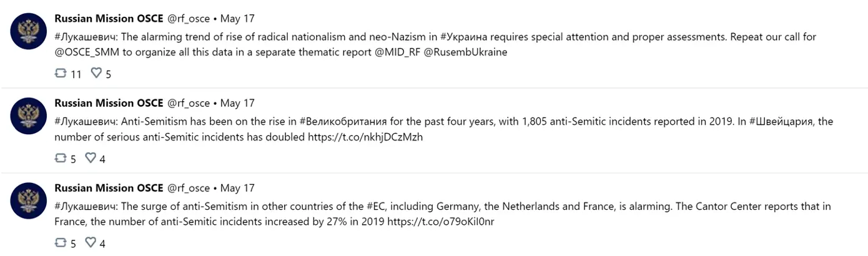
Task: Open the first tweet's profile avatar
Action: click(x=29, y=31)
